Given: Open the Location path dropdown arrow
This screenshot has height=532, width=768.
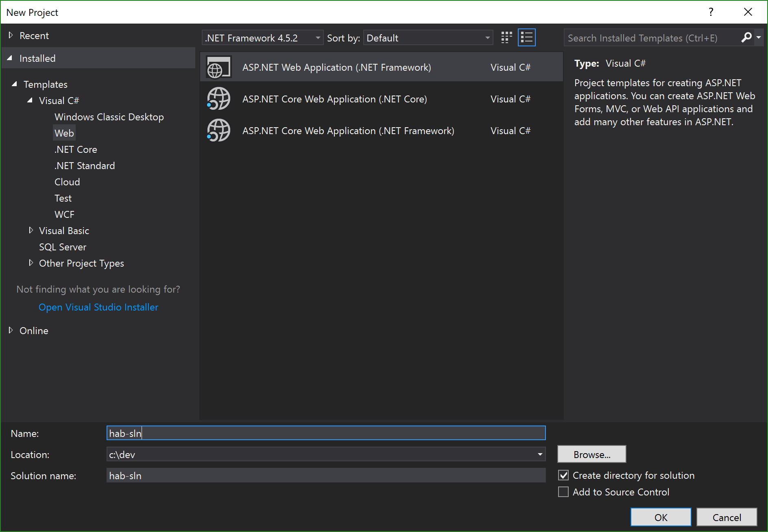Looking at the screenshot, I should [540, 454].
